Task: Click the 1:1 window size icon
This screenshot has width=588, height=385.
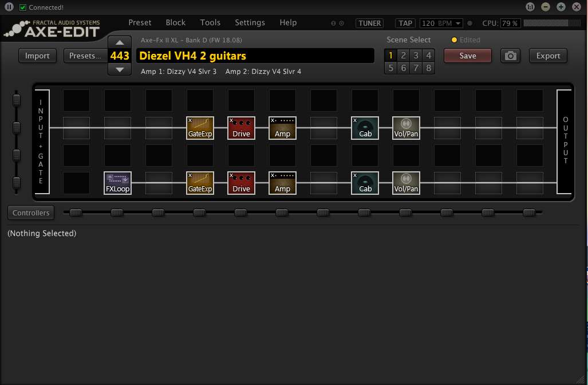Action: [x=530, y=7]
